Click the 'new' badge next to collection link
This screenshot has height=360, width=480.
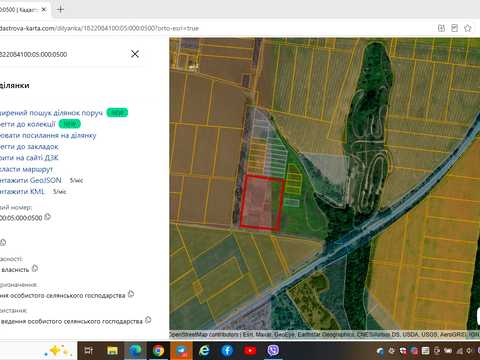coord(70,124)
